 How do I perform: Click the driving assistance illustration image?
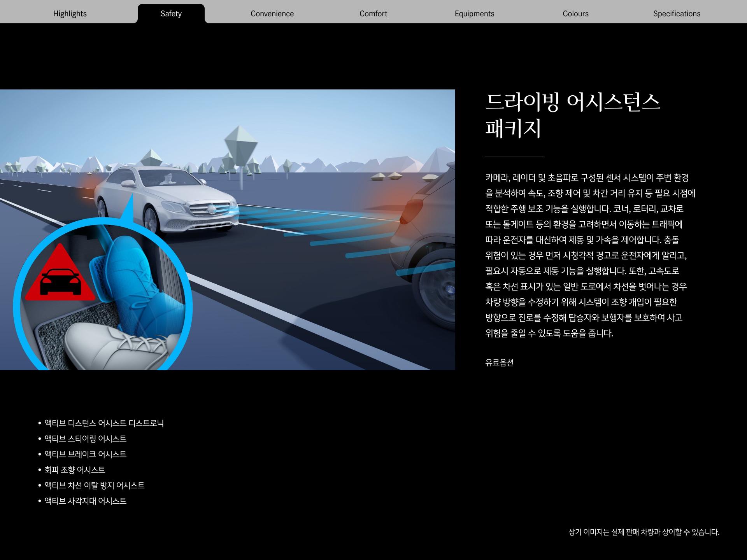pyautogui.click(x=228, y=230)
